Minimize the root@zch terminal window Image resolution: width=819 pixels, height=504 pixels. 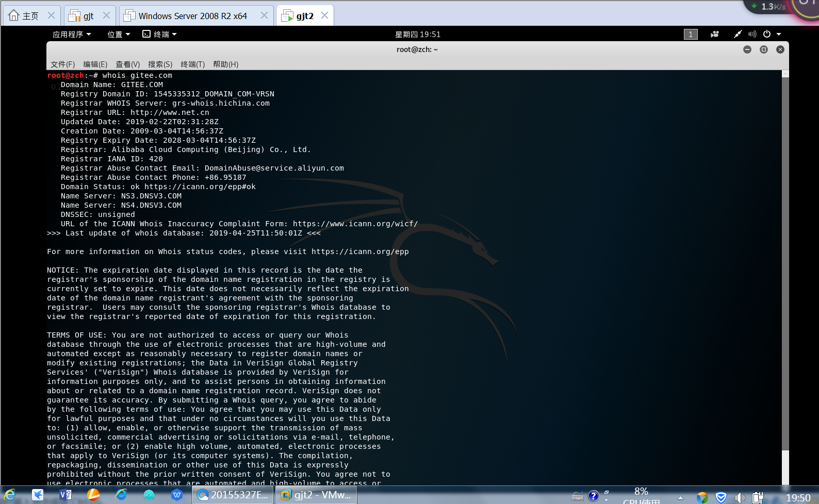747,49
